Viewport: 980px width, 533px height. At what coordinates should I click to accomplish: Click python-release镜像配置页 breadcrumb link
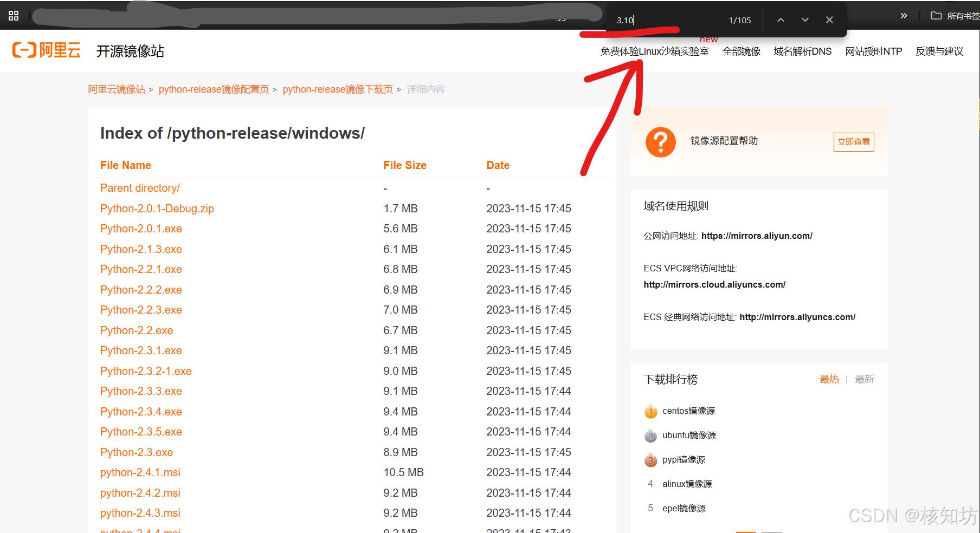point(214,89)
